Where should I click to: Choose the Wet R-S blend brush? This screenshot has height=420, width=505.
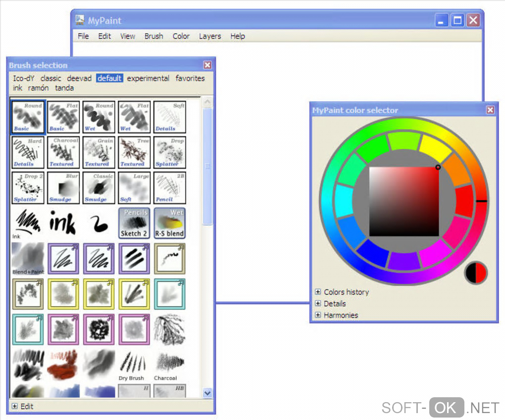170,223
